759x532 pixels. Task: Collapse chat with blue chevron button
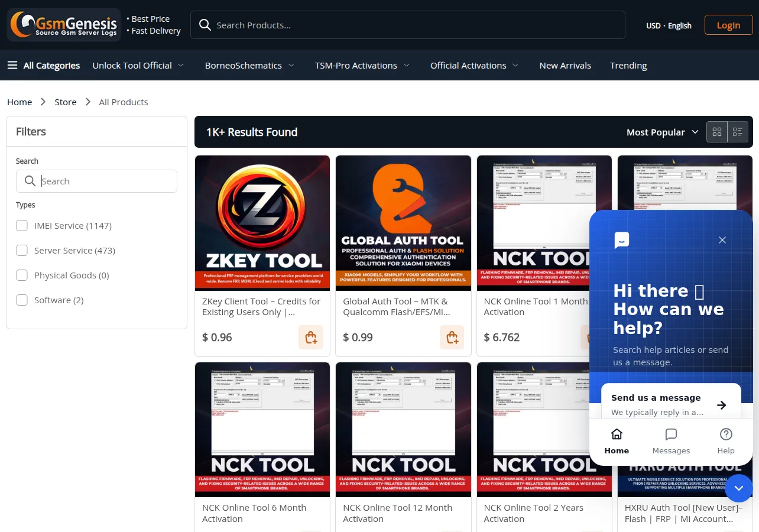738,488
